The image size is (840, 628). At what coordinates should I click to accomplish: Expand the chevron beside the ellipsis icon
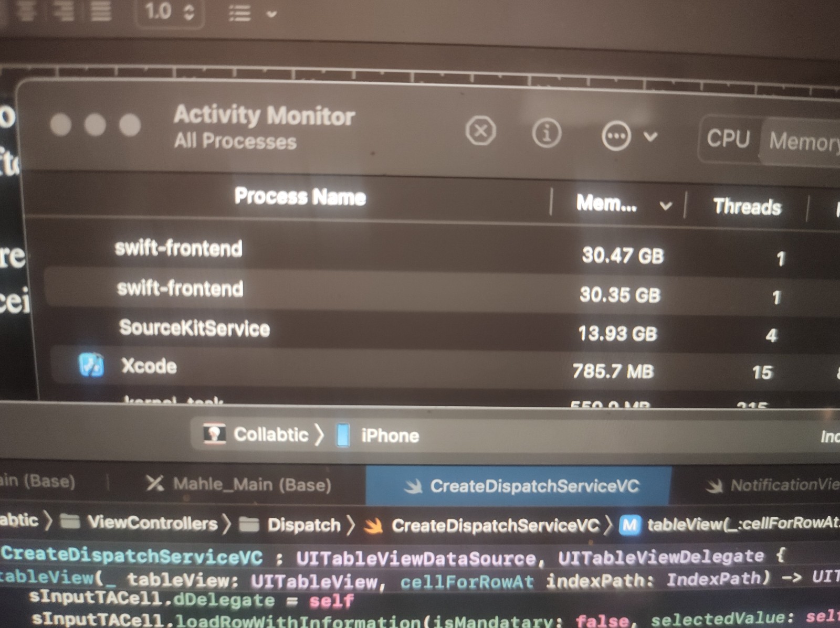pyautogui.click(x=650, y=137)
